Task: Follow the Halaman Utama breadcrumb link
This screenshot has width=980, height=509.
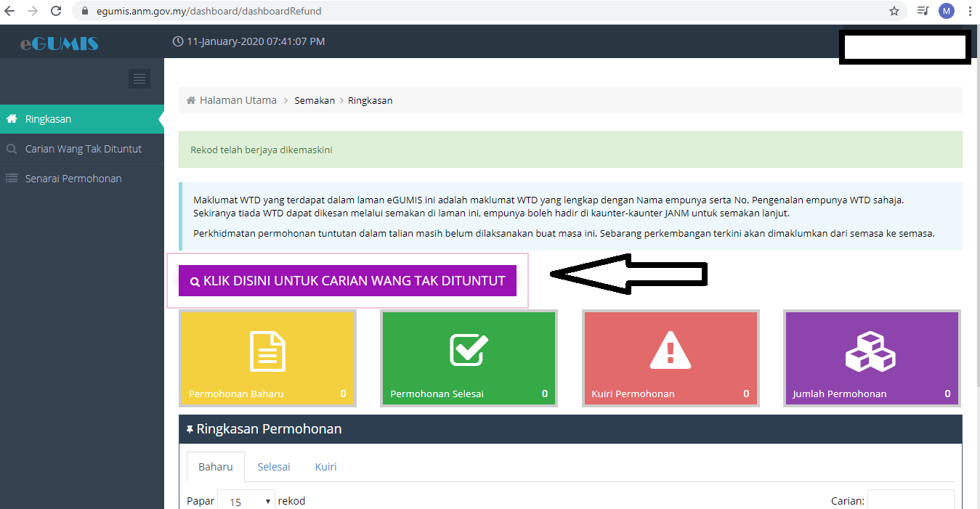Action: [238, 100]
